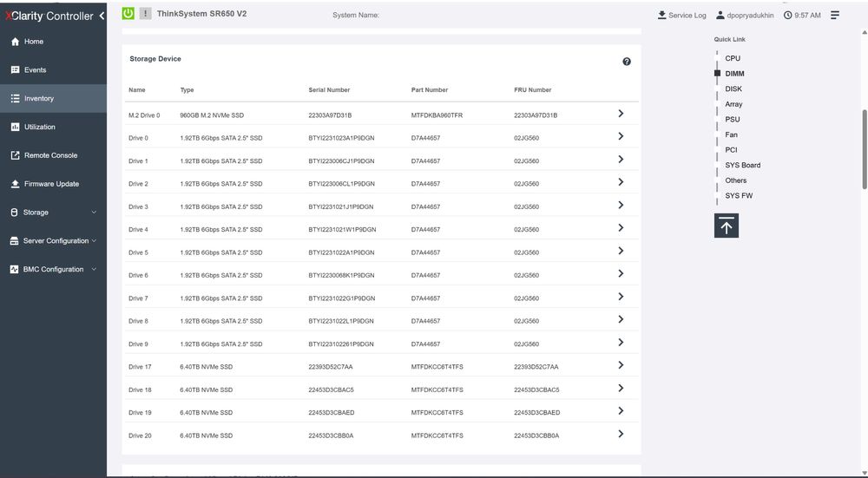Click the green power status icon

128,13
